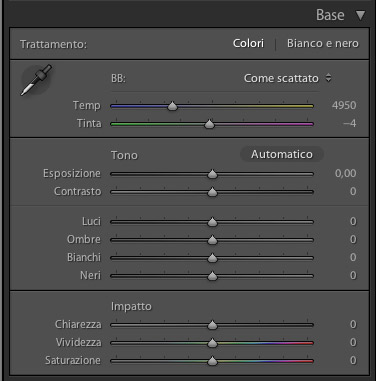376x381 pixels.
Task: Click the Saturazione label
Action: 73,361
